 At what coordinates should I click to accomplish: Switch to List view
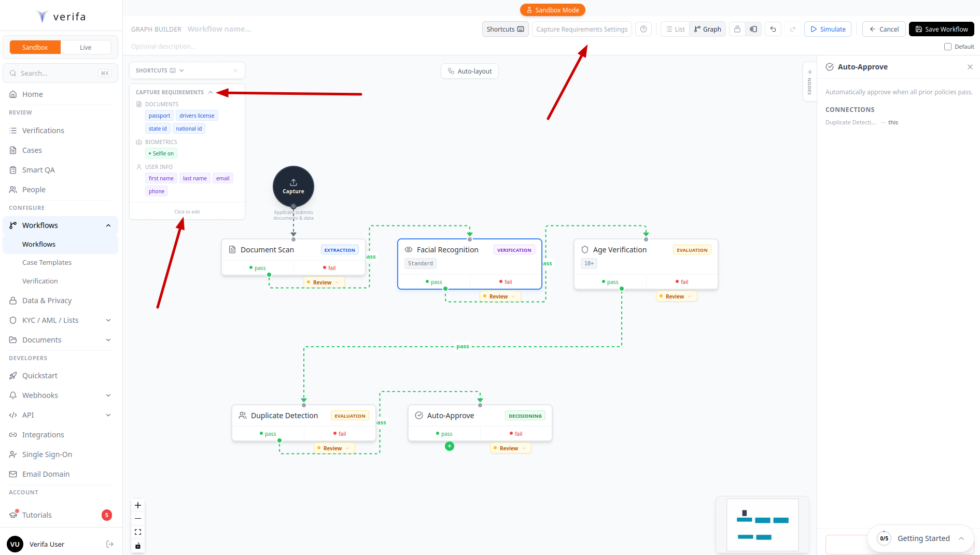click(x=675, y=29)
